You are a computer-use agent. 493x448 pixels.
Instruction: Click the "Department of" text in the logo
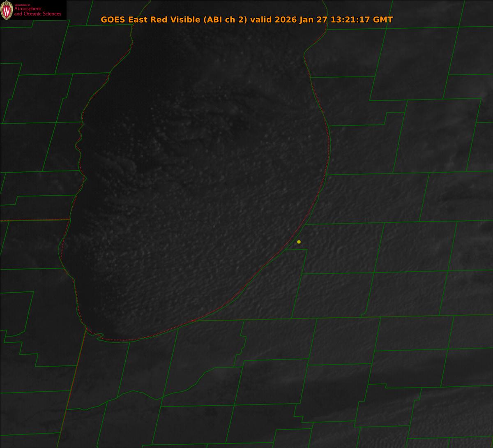pos(22,5)
